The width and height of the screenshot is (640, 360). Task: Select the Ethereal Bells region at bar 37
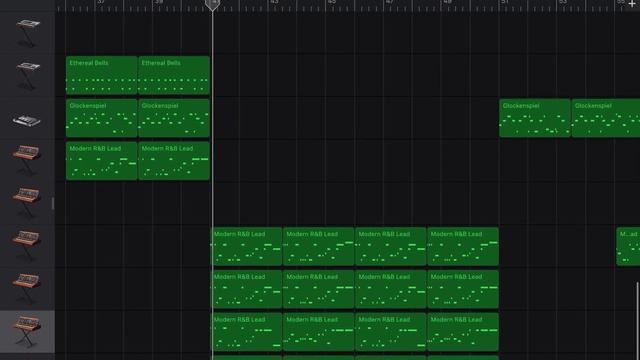point(102,76)
